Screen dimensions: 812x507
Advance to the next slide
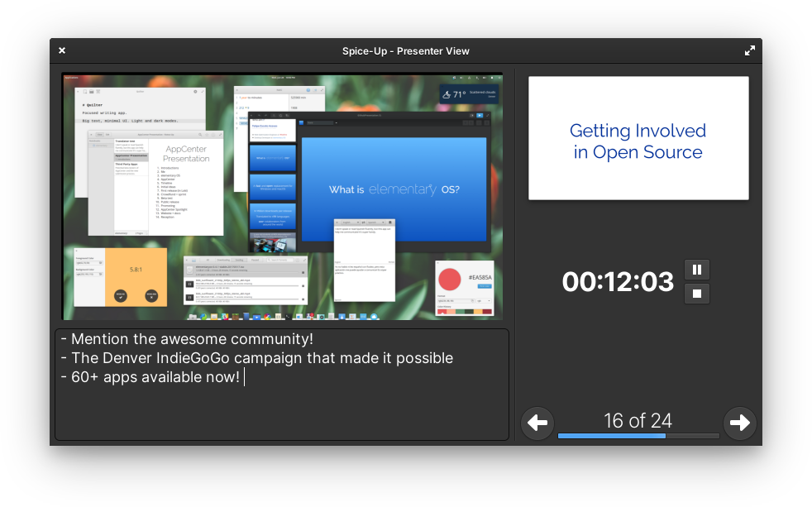pos(739,423)
